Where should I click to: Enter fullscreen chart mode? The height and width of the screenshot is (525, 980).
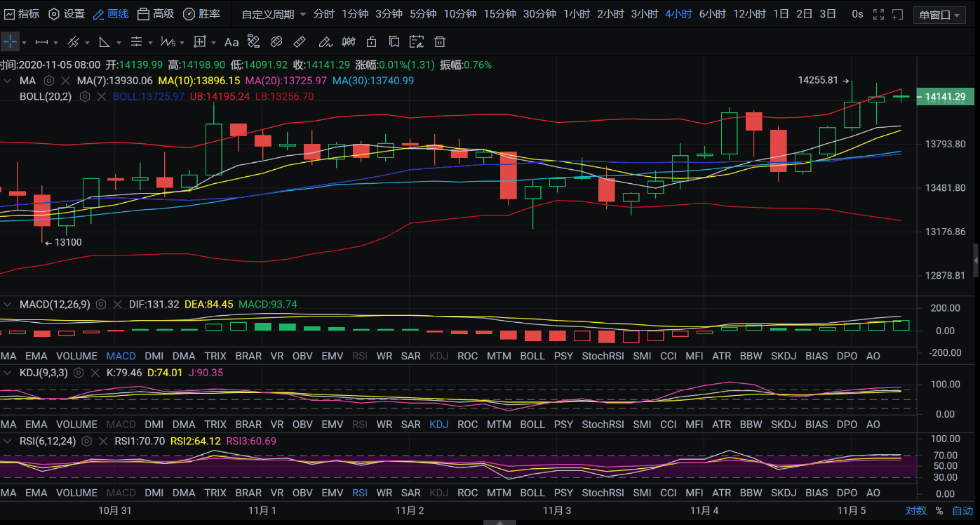tap(878, 14)
